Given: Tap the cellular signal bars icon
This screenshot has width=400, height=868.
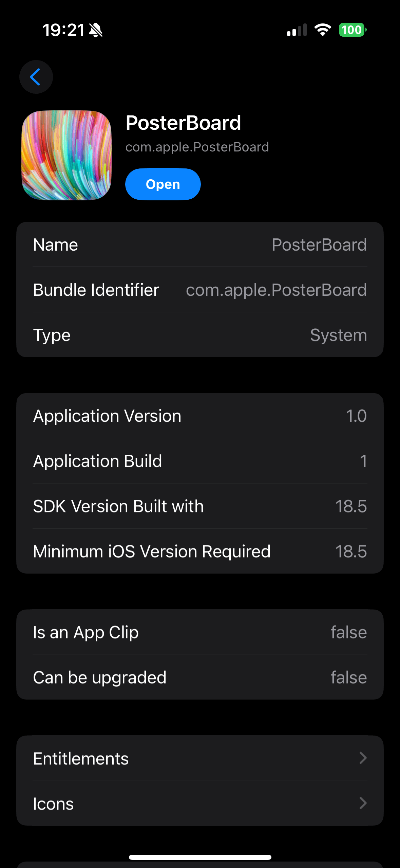Looking at the screenshot, I should (297, 30).
